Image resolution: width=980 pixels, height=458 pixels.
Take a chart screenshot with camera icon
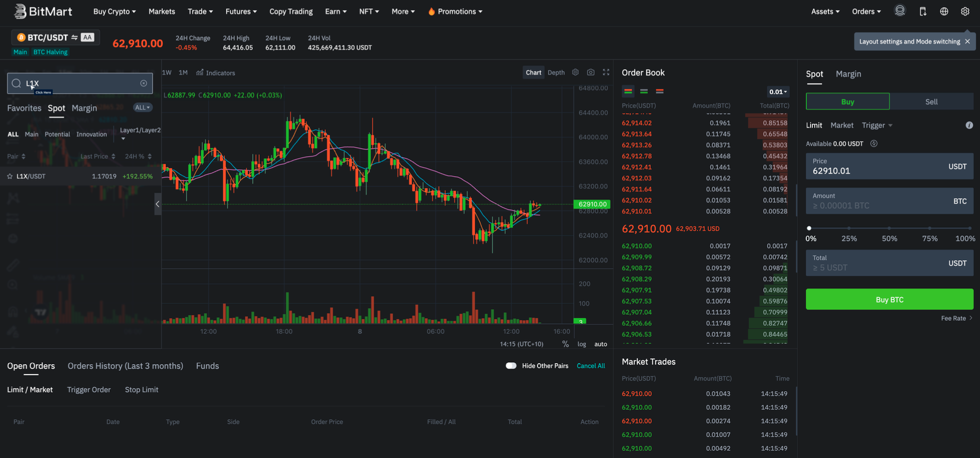click(591, 72)
